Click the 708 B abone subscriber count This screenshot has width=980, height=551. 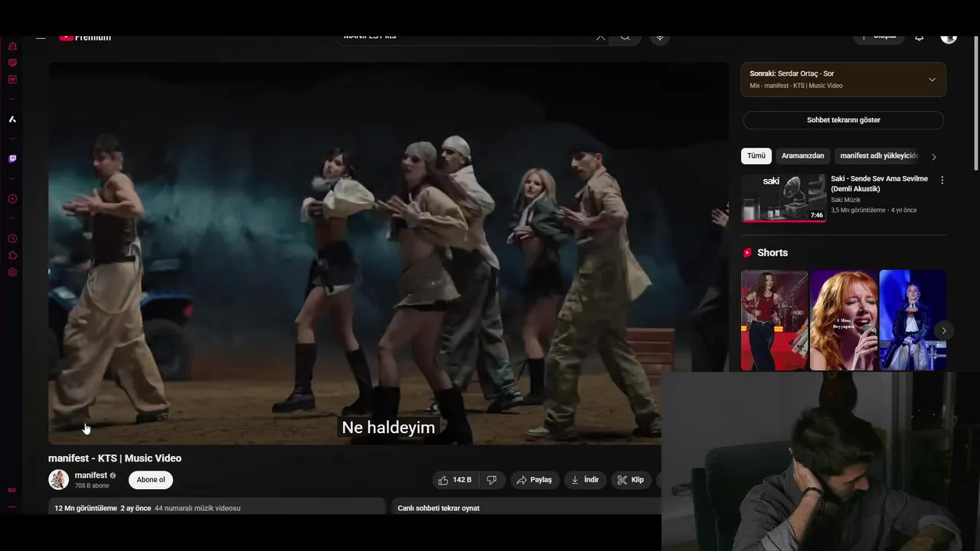click(92, 486)
